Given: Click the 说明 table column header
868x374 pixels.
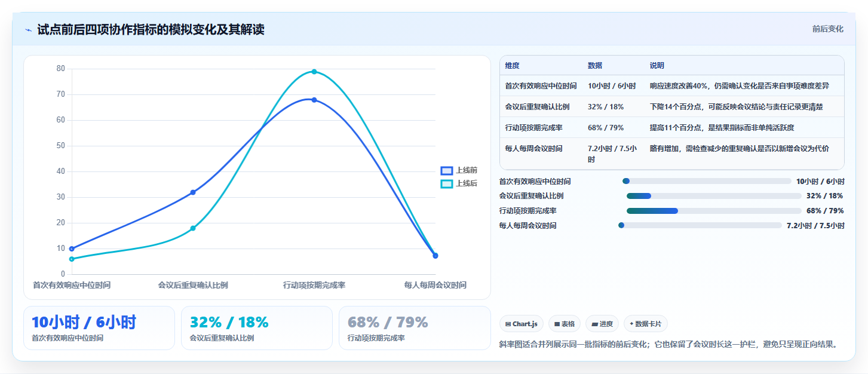Looking at the screenshot, I should [x=657, y=66].
